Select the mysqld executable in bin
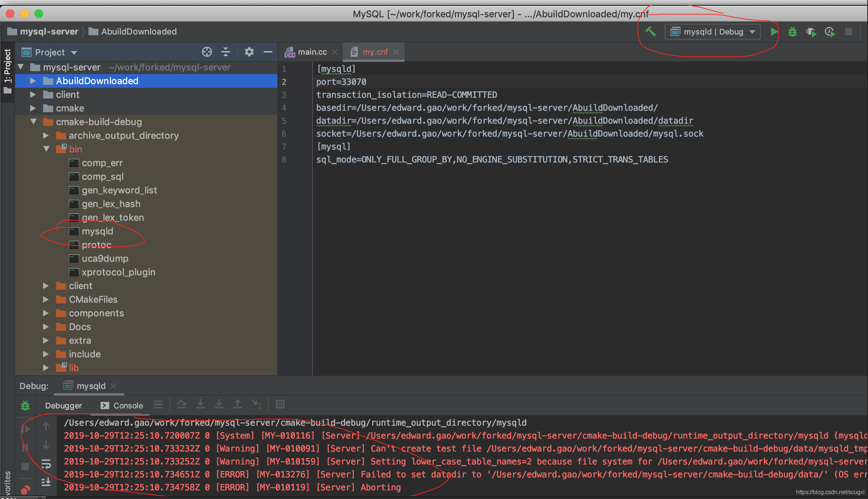This screenshot has width=868, height=499. coord(97,231)
